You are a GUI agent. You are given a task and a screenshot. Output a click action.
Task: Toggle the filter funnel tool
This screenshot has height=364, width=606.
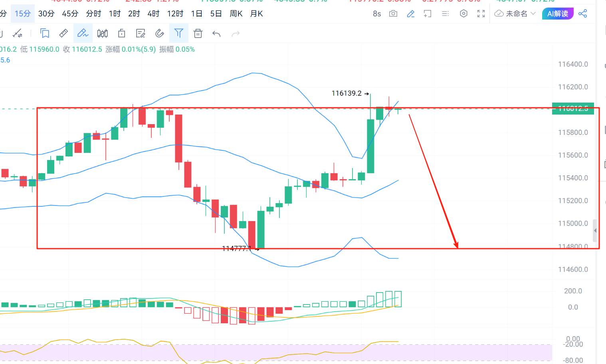point(179,33)
